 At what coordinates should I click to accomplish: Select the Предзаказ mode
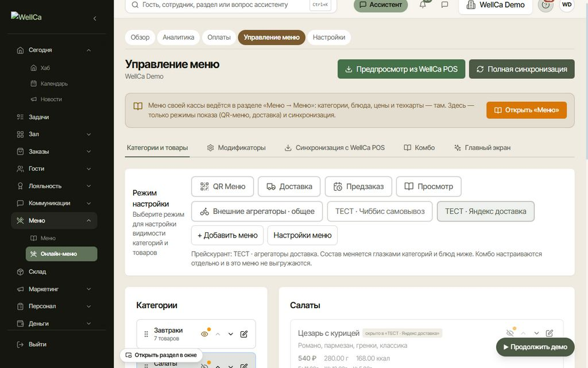[x=358, y=187]
